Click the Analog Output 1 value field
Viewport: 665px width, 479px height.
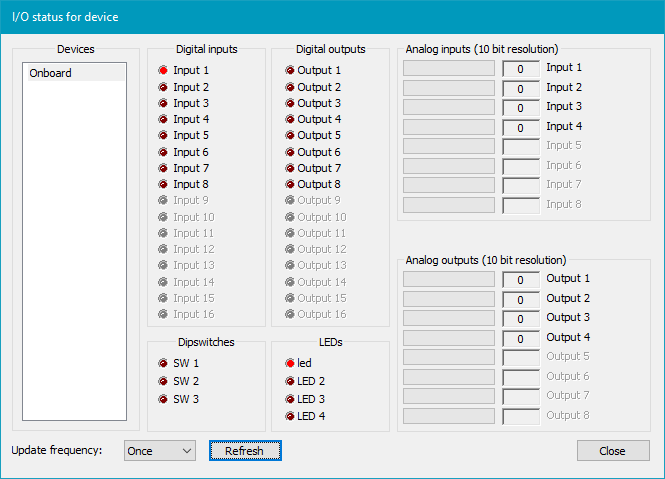coord(521,280)
